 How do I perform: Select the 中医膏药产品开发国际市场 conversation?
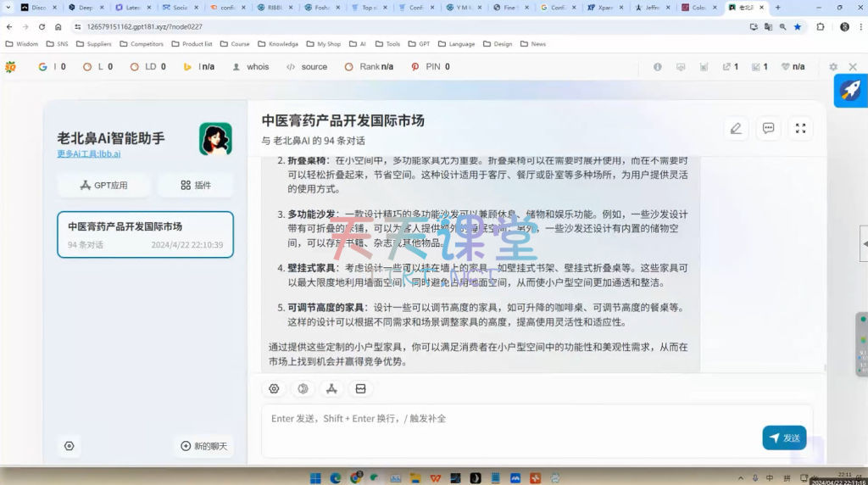point(145,234)
